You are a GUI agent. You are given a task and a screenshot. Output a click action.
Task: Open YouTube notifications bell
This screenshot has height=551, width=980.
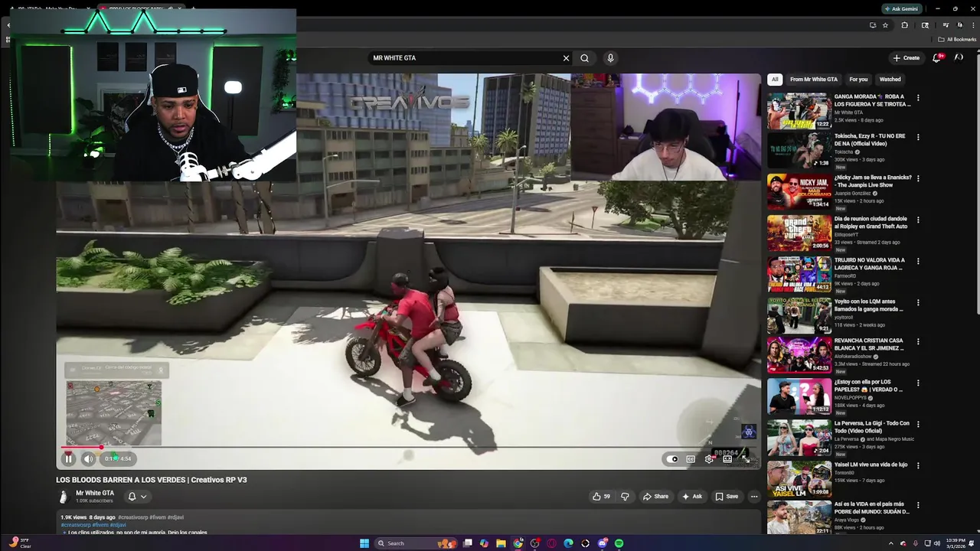[937, 57]
